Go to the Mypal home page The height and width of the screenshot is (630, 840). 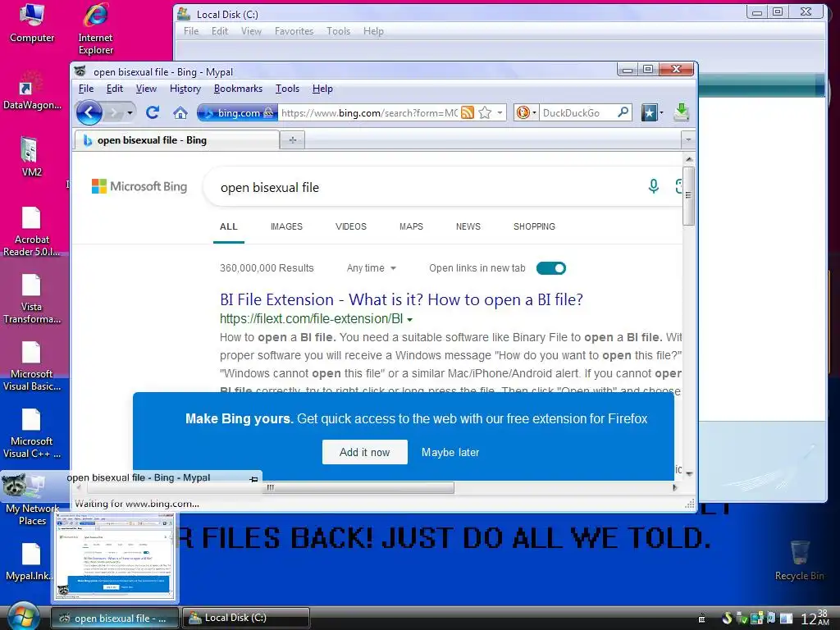(180, 112)
